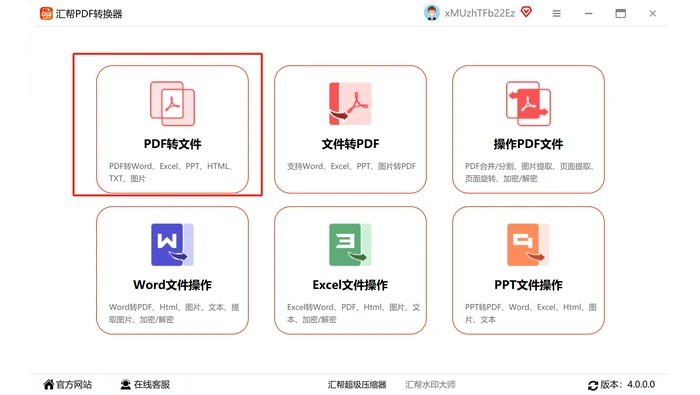
Task: Open 在线客服 support link
Action: (152, 384)
